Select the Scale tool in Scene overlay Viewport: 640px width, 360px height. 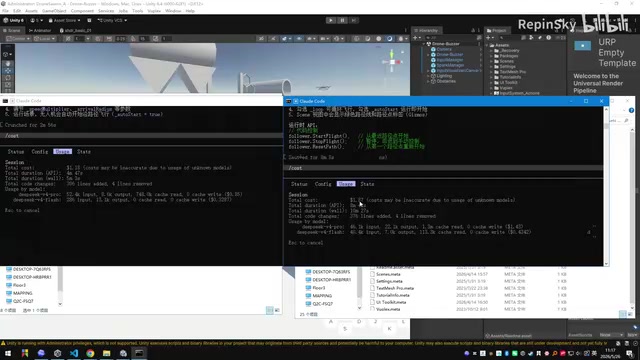(8, 85)
